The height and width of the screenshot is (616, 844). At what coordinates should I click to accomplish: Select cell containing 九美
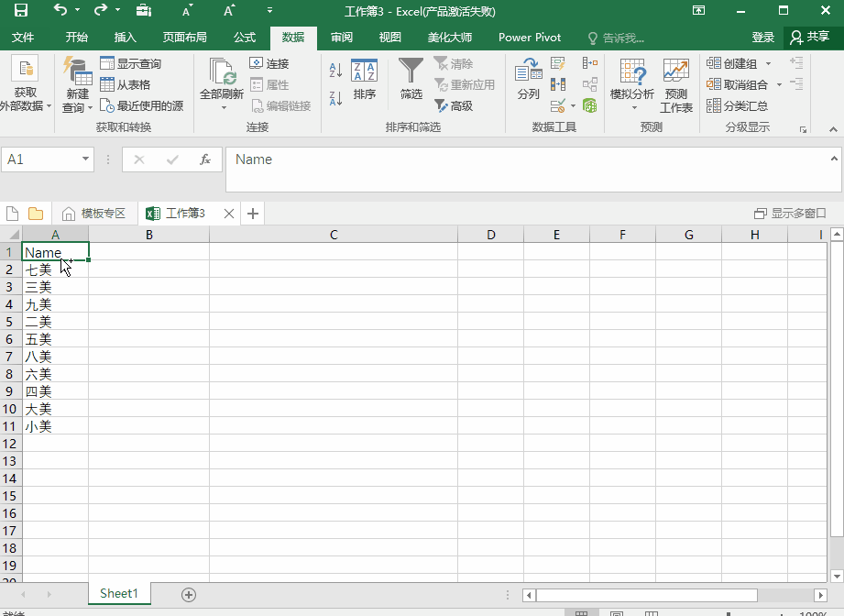pos(55,304)
